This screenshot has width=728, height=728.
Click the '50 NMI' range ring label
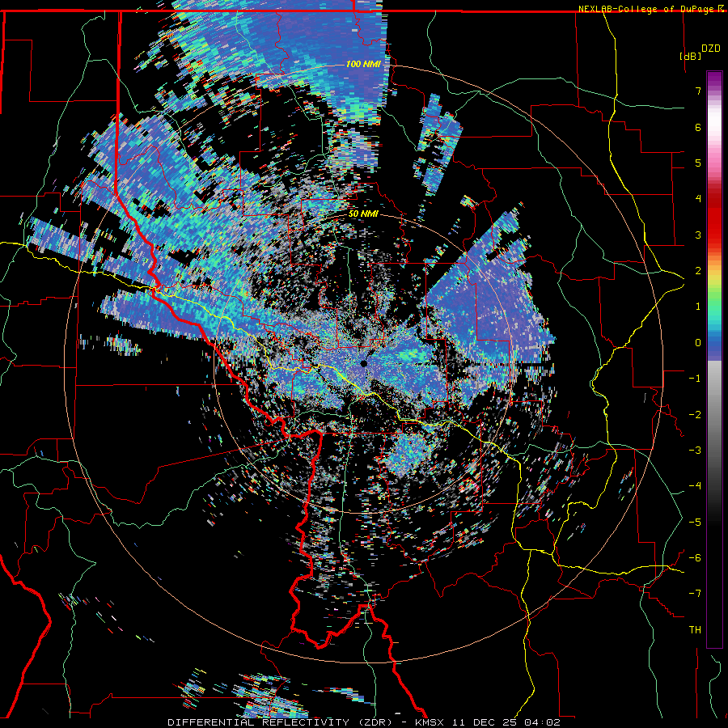click(x=363, y=214)
